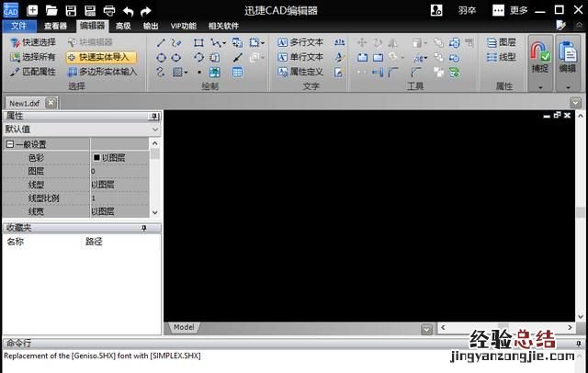Switch to the 查看器 ribbon tab
Screen dimensions: 588x373
[x=56, y=26]
